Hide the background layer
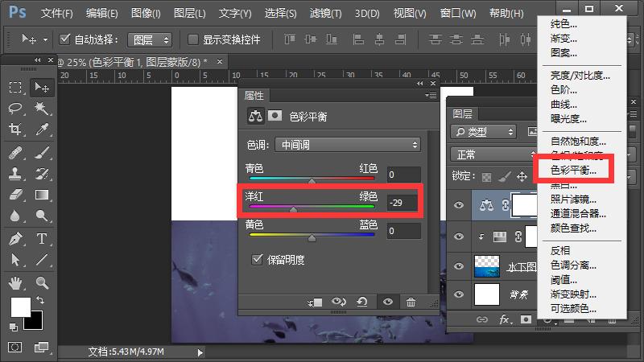The image size is (644, 362). (459, 294)
